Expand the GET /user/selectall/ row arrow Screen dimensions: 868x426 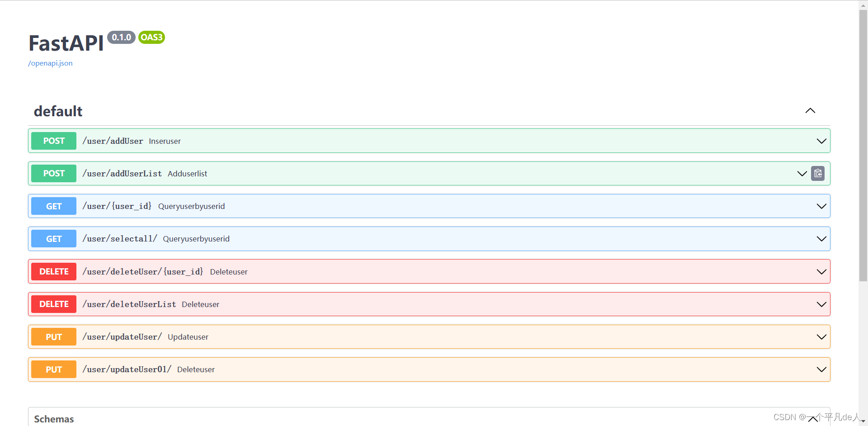point(821,239)
